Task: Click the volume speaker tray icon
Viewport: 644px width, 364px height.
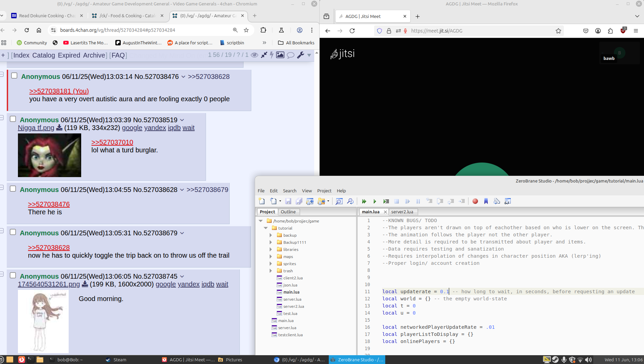Action: [588, 360]
